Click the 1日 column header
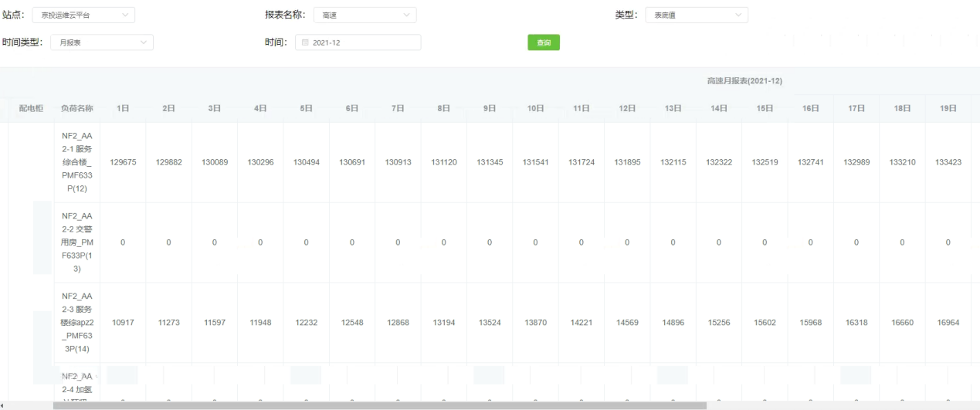The image size is (980, 410). pyautogui.click(x=122, y=109)
